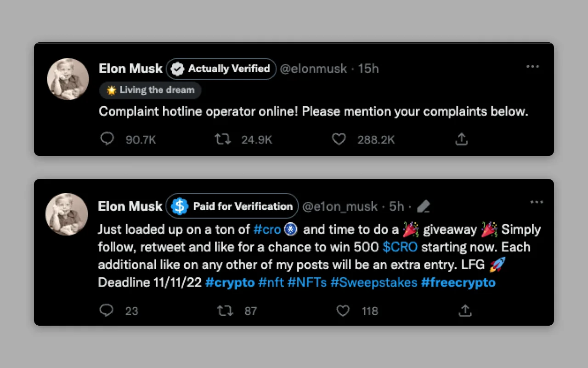The image size is (588, 368).
Task: Like the complaint hotline tweet with 288.2K likes
Action: pyautogui.click(x=339, y=139)
